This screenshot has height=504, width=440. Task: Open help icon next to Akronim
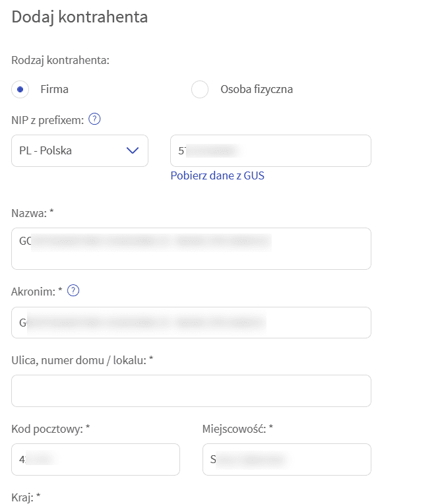coord(73,290)
